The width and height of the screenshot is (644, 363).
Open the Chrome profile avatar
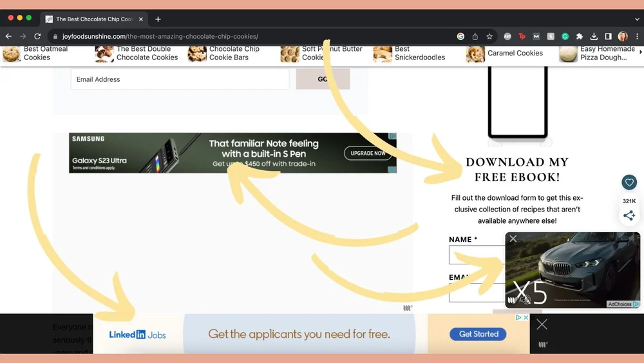tap(623, 36)
